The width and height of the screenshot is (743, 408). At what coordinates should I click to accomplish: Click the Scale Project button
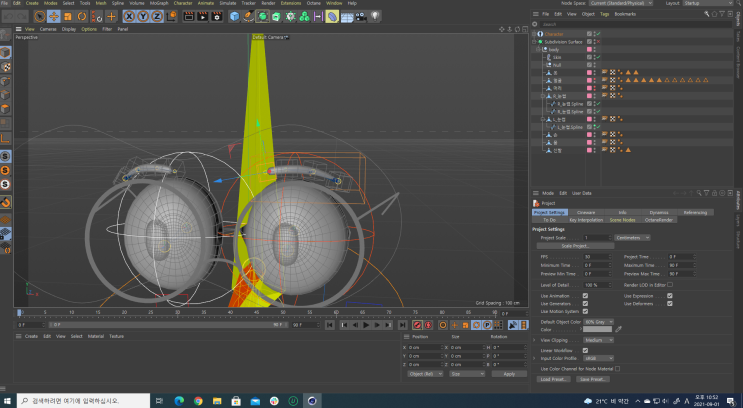point(575,246)
